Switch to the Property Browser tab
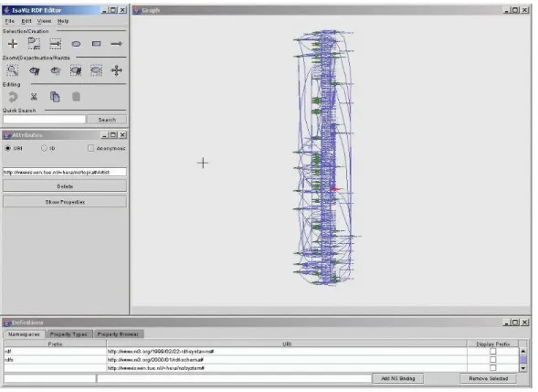The image size is (538, 392). [118, 334]
